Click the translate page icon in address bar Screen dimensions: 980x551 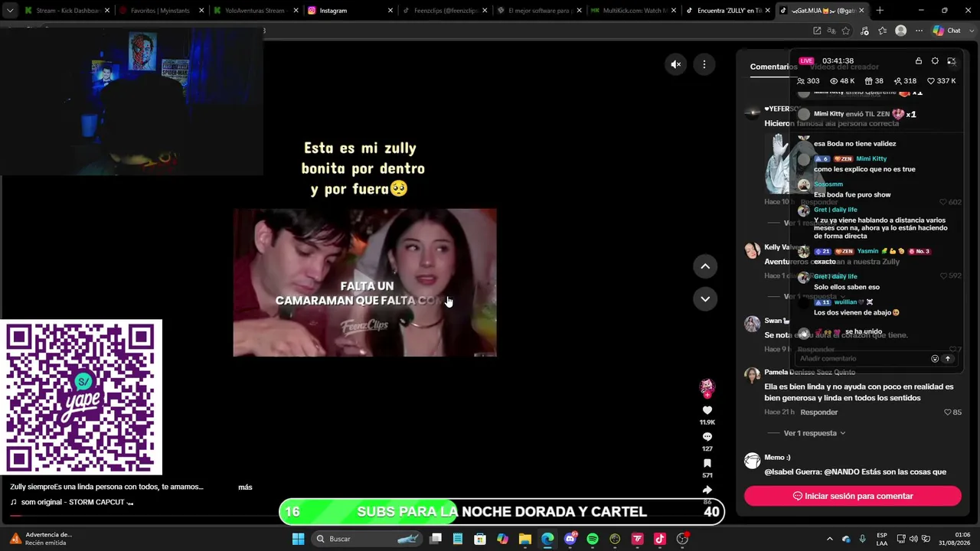coord(831,31)
